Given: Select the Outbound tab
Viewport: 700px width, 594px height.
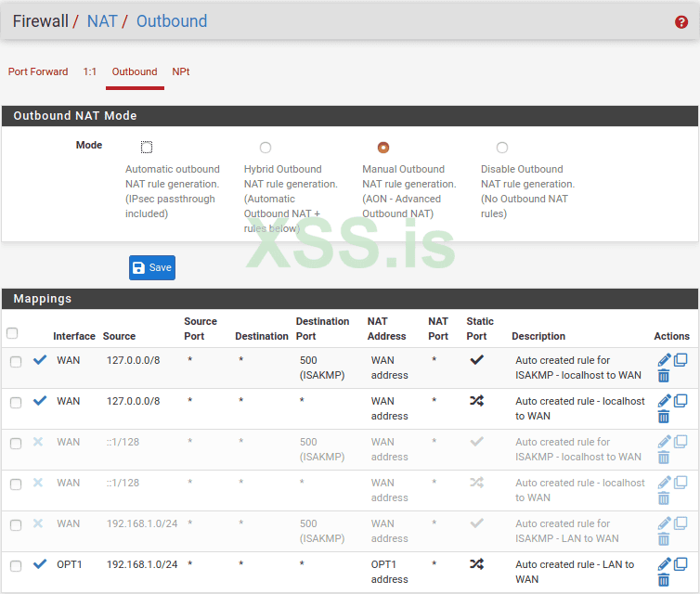Looking at the screenshot, I should click(x=135, y=71).
